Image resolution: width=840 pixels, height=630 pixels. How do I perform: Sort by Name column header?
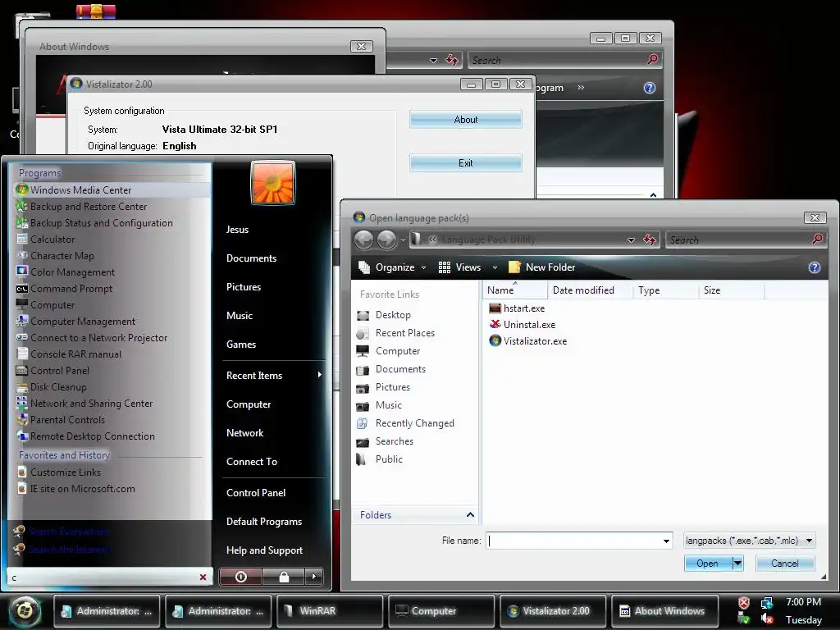click(515, 290)
